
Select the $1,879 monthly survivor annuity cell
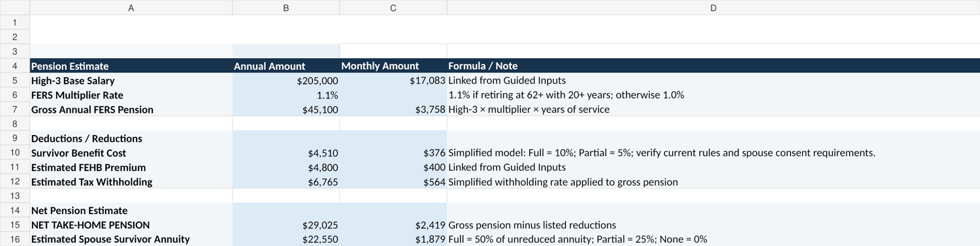(393, 239)
